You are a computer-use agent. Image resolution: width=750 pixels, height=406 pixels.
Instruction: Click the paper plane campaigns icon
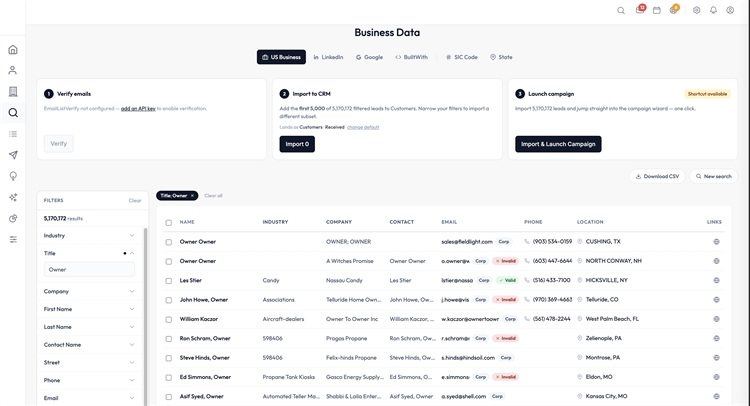pyautogui.click(x=13, y=155)
